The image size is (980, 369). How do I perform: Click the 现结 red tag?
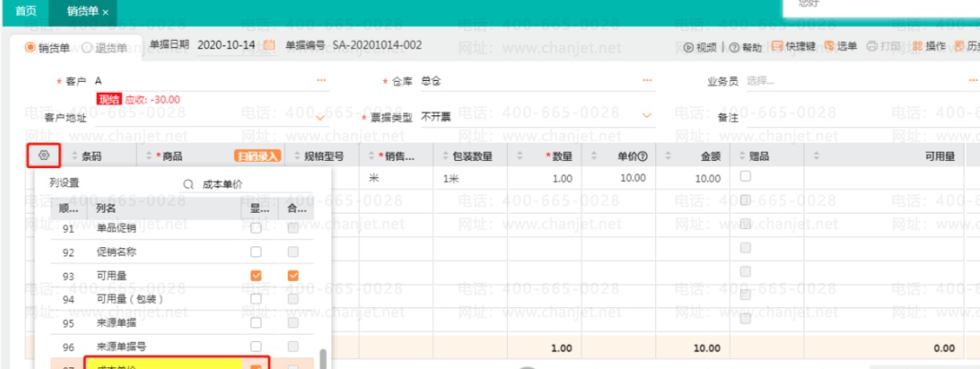(109, 99)
